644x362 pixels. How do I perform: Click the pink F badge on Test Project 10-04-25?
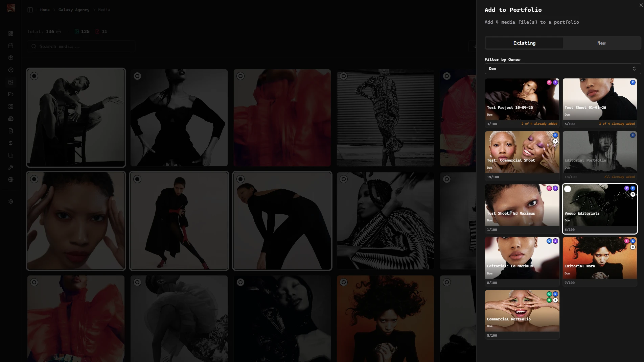[549, 82]
